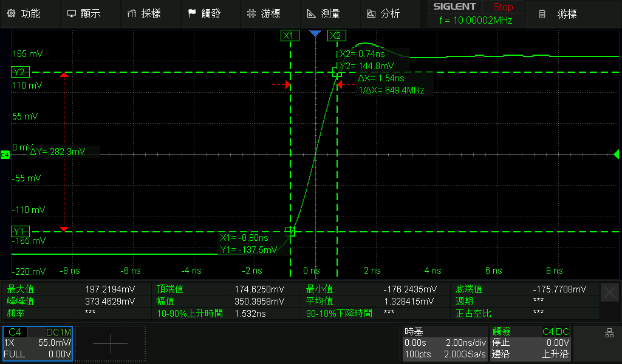This screenshot has width=622, height=364.
Task: Click the gear icon of 功能 menu
Action: point(11,13)
